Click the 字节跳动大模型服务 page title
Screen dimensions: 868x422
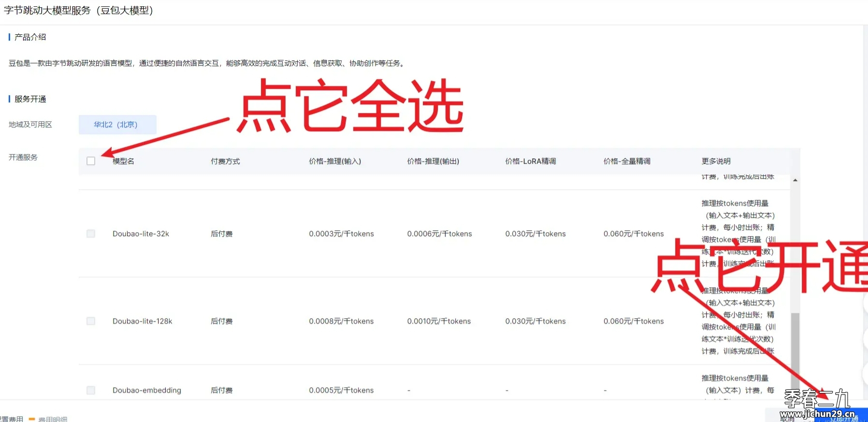[78, 11]
